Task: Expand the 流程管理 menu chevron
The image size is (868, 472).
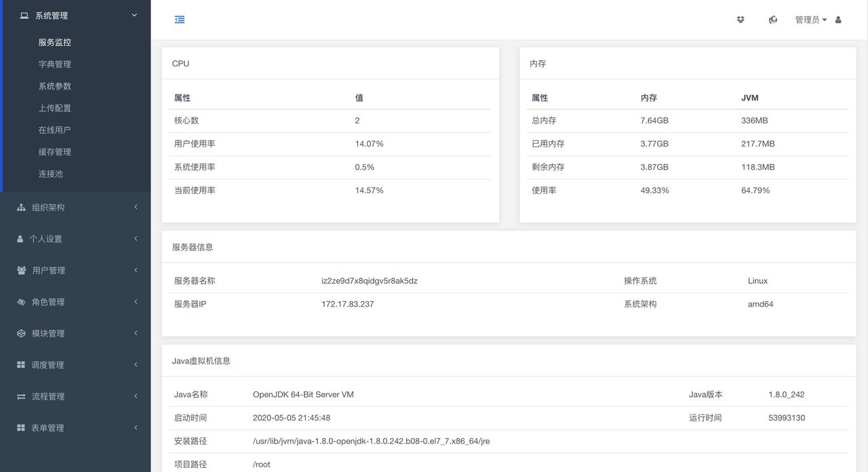Action: tap(136, 396)
